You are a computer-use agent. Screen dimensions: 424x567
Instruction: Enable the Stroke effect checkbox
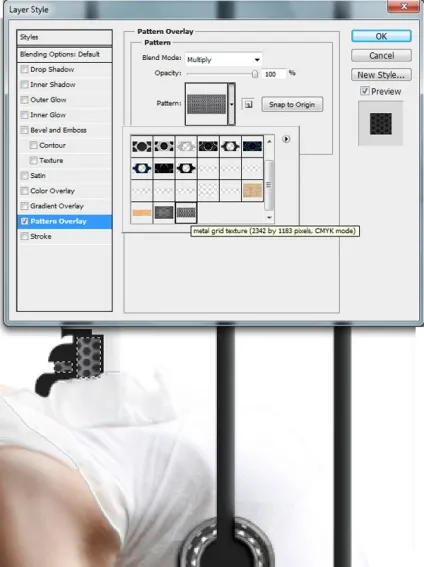point(25,236)
